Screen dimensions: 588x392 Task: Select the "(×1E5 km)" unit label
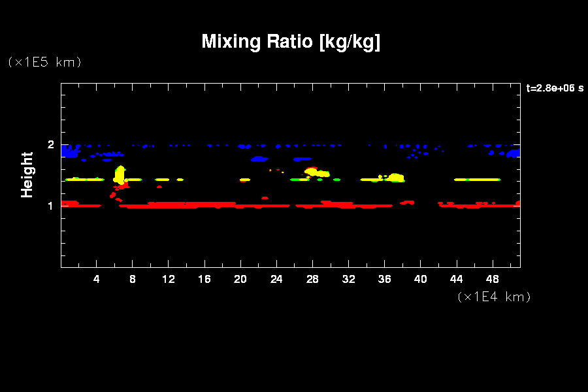point(44,62)
